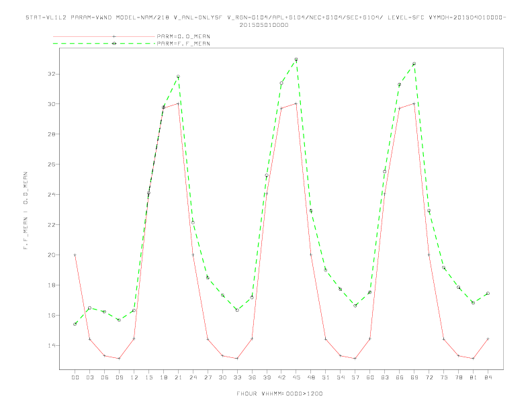Click x-axis tick label 33
Image resolution: width=532 pixels, height=411 pixels.
[237, 377]
